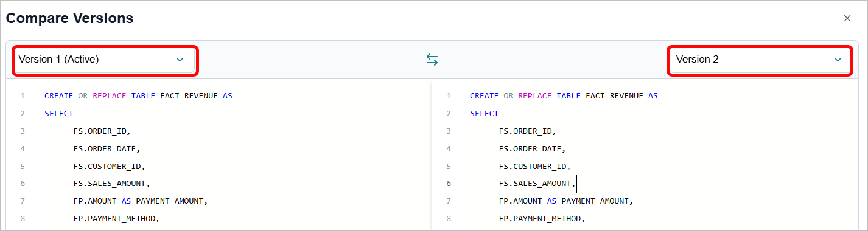The image size is (868, 231).
Task: Click FS.SALES_AMOUNT, in right pane
Action: coord(537,184)
